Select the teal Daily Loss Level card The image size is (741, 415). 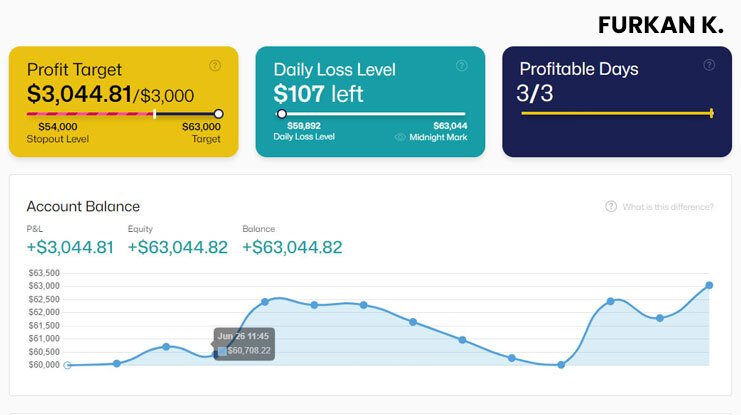[x=370, y=101]
